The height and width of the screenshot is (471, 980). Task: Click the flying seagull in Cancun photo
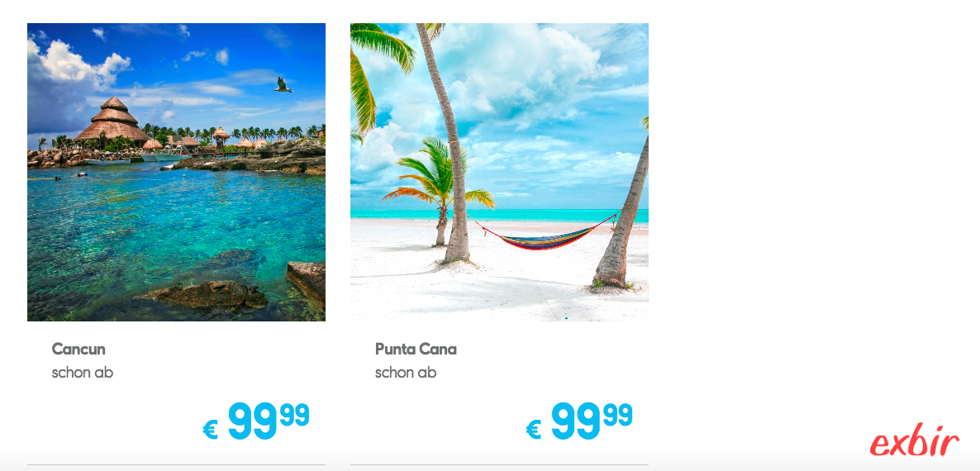[x=283, y=85]
